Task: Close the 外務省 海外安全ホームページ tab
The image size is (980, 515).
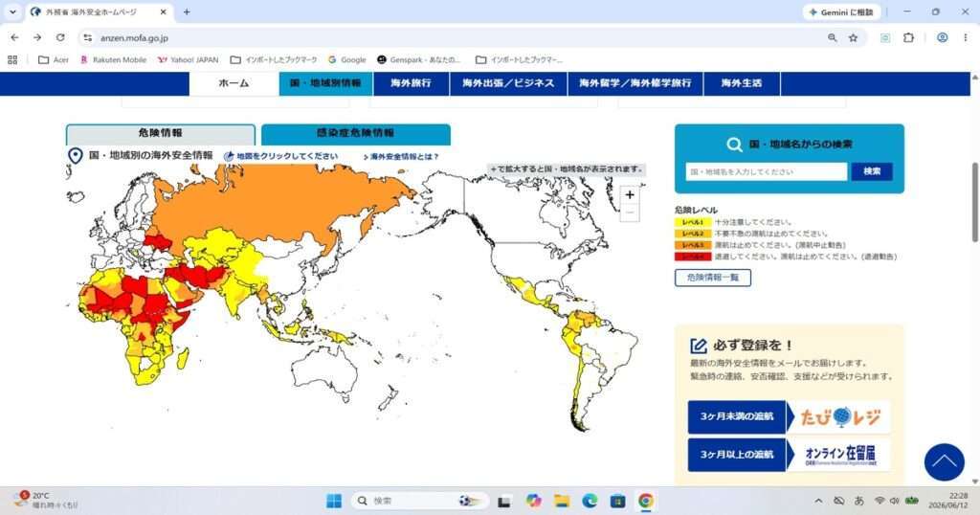Action: coord(163,11)
